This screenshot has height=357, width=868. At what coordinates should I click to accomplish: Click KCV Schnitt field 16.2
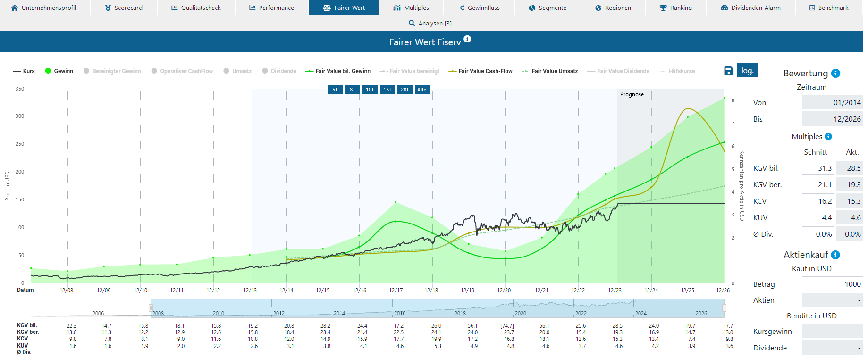tap(818, 201)
